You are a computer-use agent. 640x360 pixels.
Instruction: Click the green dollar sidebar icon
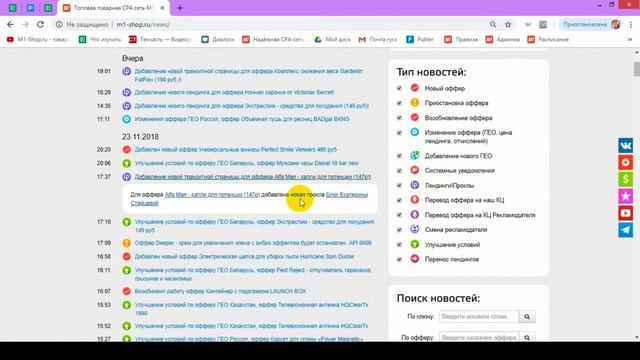[x=625, y=179]
